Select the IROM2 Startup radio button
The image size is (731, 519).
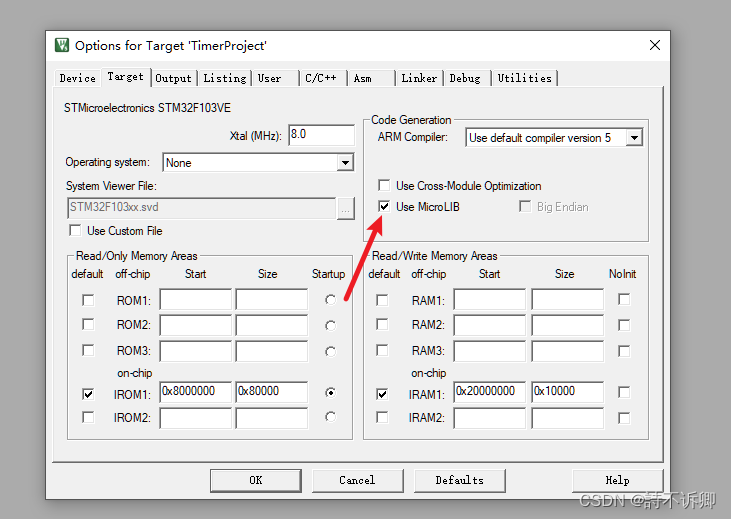coord(330,417)
